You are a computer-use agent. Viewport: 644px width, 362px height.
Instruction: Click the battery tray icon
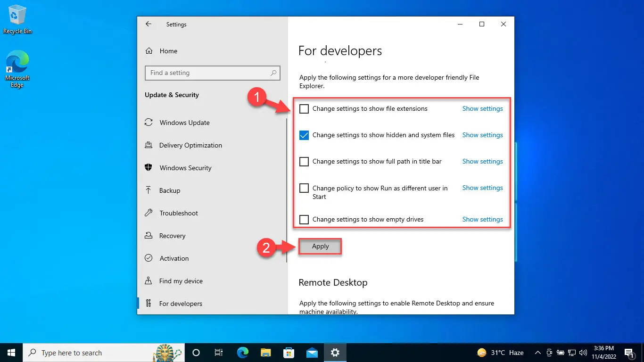pos(561,353)
